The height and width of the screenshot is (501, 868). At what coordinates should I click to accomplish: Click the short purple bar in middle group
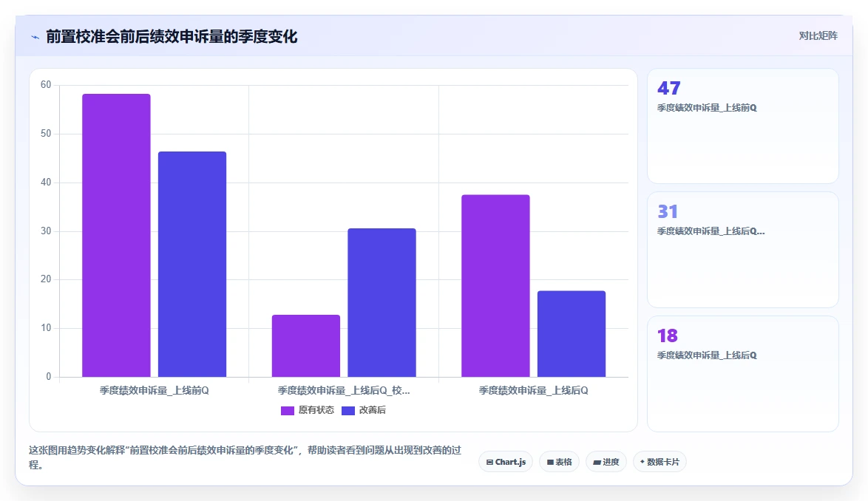tap(306, 346)
